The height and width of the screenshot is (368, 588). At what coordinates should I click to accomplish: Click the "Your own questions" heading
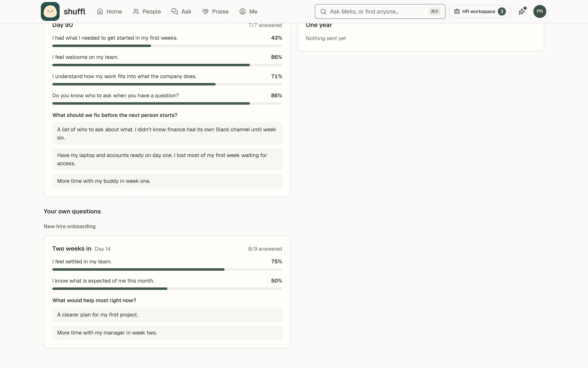72,211
